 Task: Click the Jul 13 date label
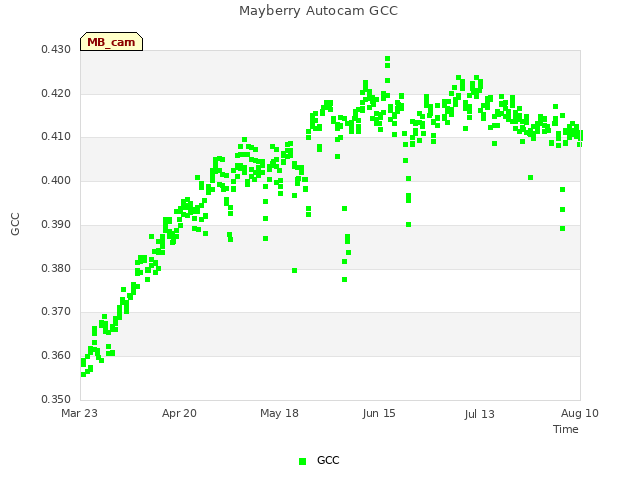tap(479, 414)
